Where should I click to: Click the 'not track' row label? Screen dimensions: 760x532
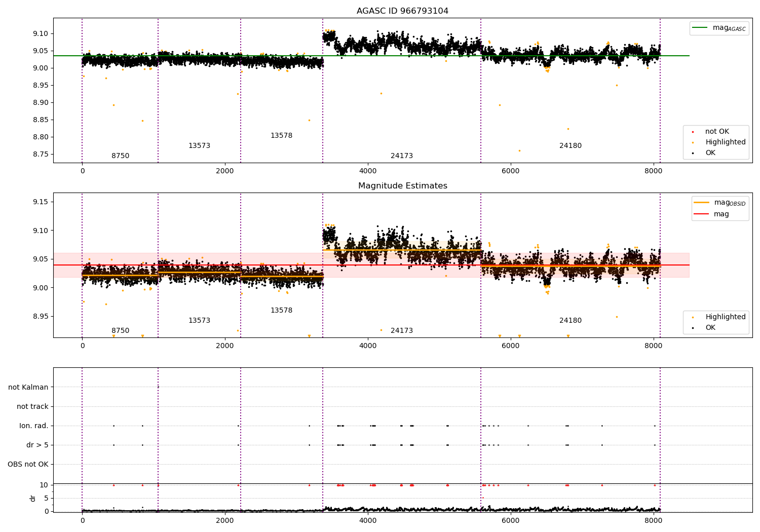coord(32,406)
